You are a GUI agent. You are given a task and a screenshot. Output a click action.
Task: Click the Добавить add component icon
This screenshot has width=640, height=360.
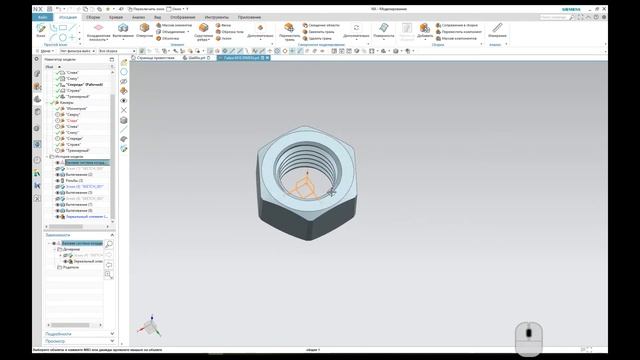[x=425, y=30]
